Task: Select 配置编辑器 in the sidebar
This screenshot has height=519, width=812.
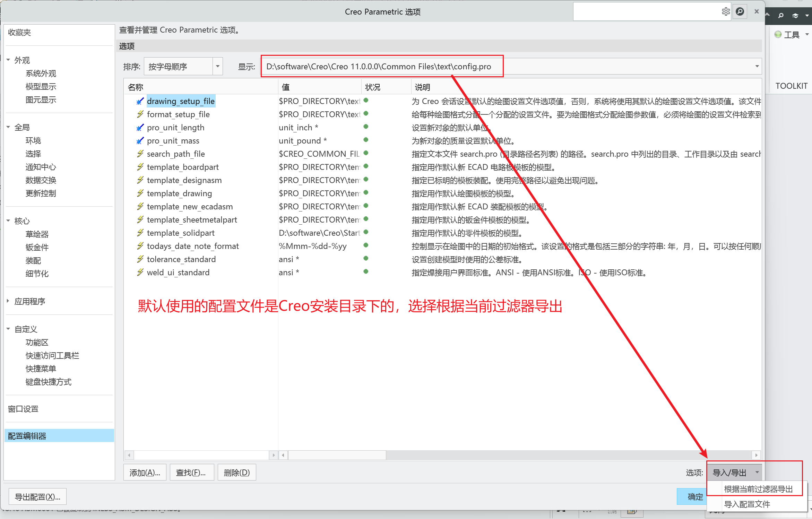Action: pos(59,436)
